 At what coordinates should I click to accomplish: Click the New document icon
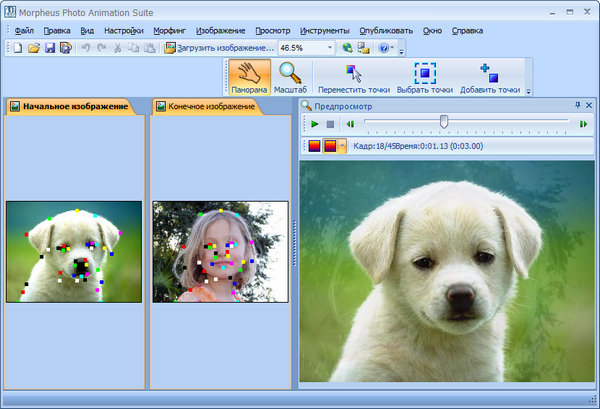[18, 48]
